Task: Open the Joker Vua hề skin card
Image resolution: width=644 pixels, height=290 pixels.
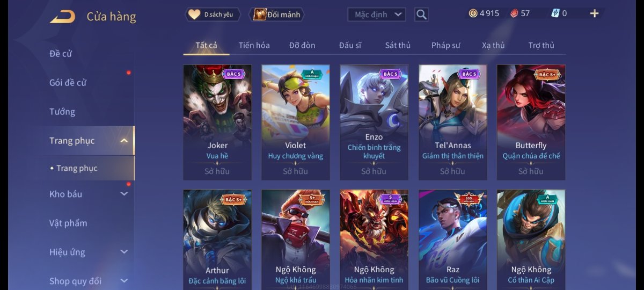Action: point(217,122)
